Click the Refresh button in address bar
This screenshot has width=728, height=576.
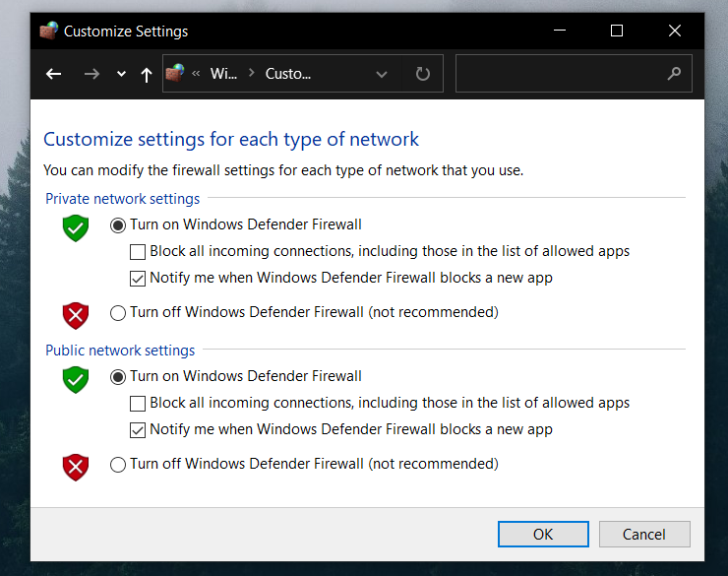423,74
